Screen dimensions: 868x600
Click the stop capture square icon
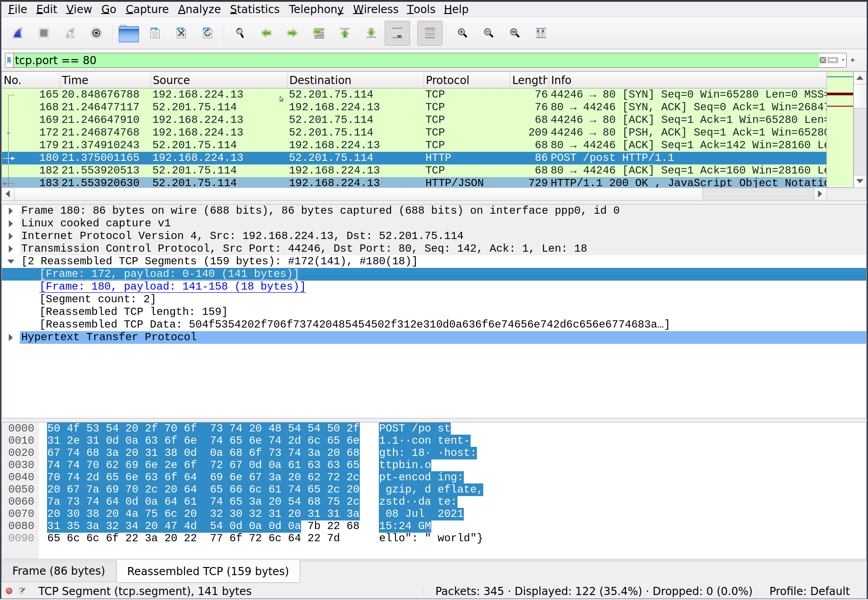tap(44, 33)
